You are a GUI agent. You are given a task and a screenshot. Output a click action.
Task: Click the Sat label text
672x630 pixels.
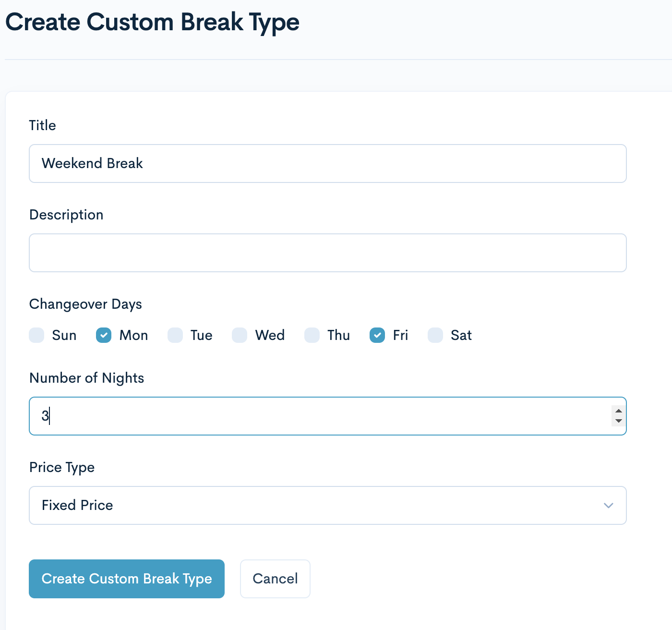461,335
